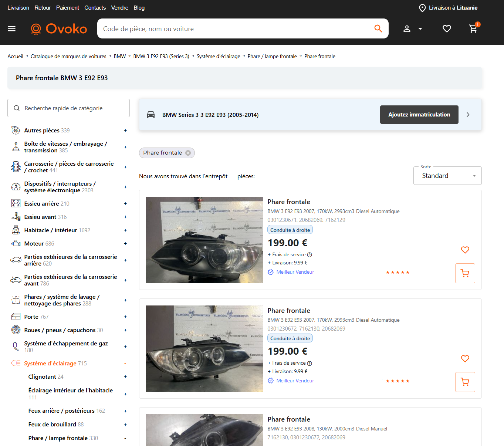This screenshot has width=504, height=446.
Task: Collapse the Système d'éclairage category
Action: pyautogui.click(x=125, y=363)
